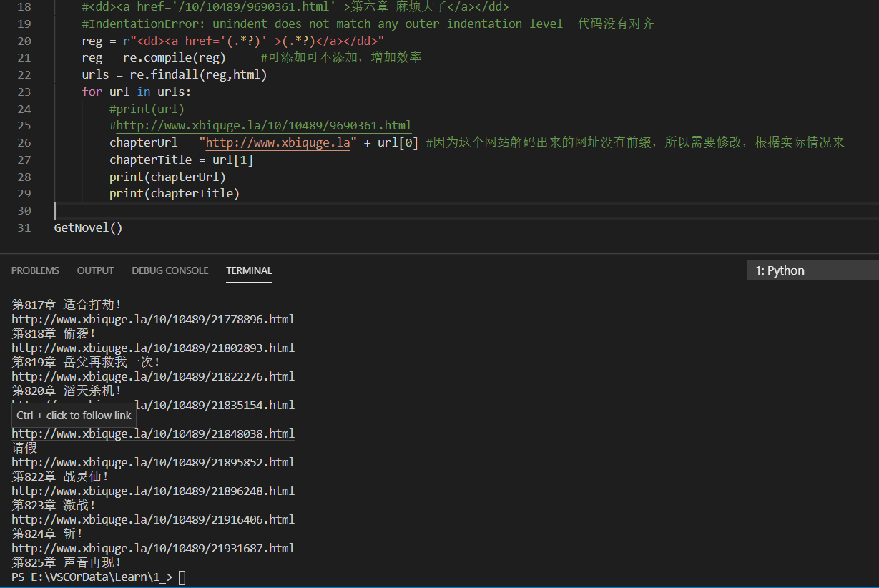Click terminal output '第824章 斩!'
This screenshot has height=588, width=879.
[x=47, y=534]
